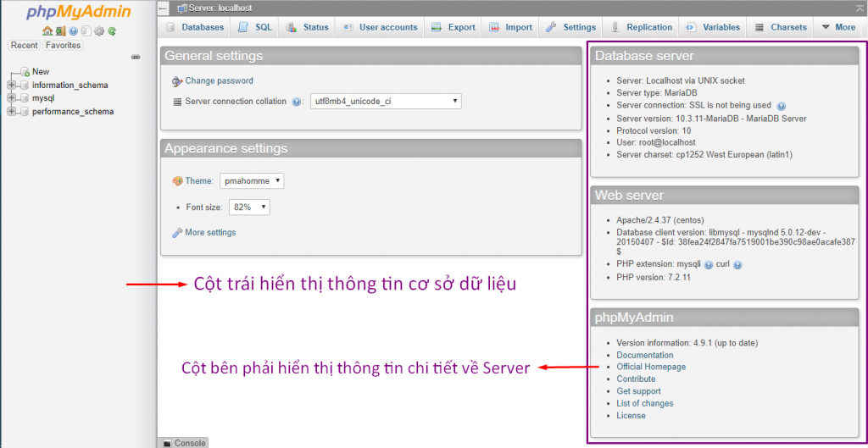Screen dimensions: 868x448
Task: Click the page settings icon at top right corner
Action: pos(860,8)
